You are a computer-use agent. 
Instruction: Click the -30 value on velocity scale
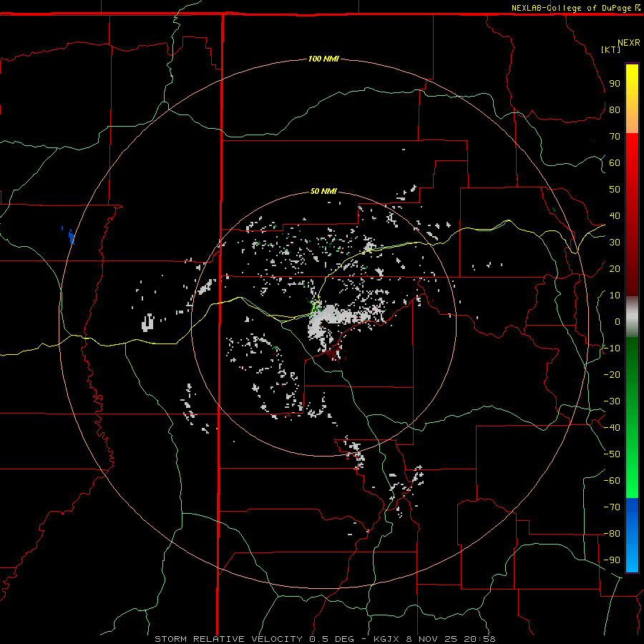click(612, 401)
